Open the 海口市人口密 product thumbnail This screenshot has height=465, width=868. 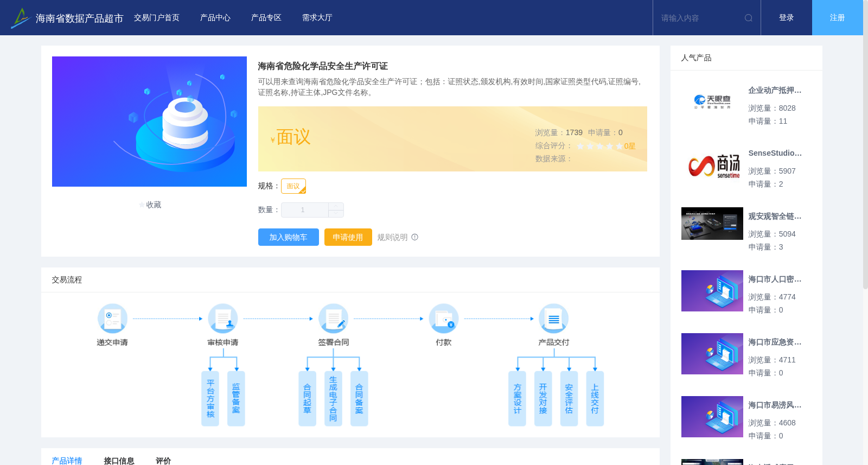pos(712,291)
